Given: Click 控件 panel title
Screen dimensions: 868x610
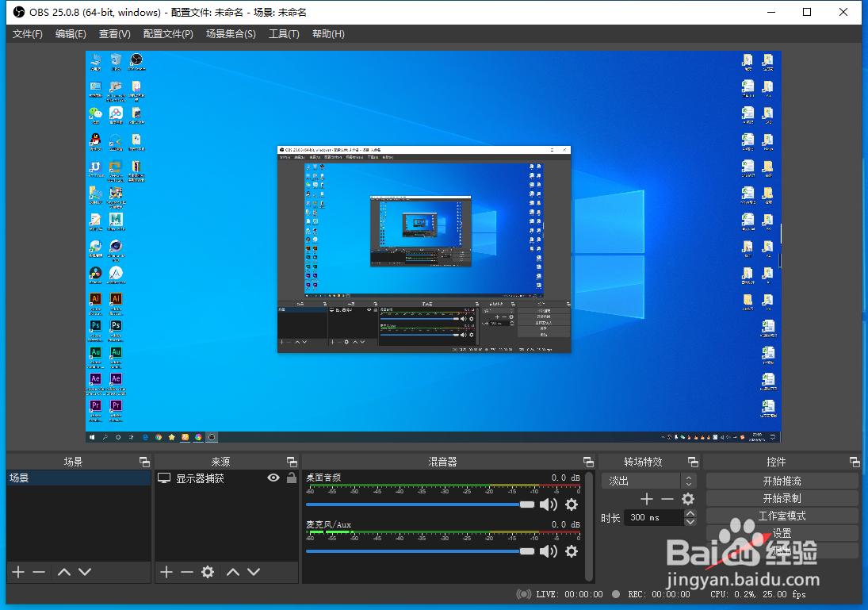Looking at the screenshot, I should click(x=776, y=462).
